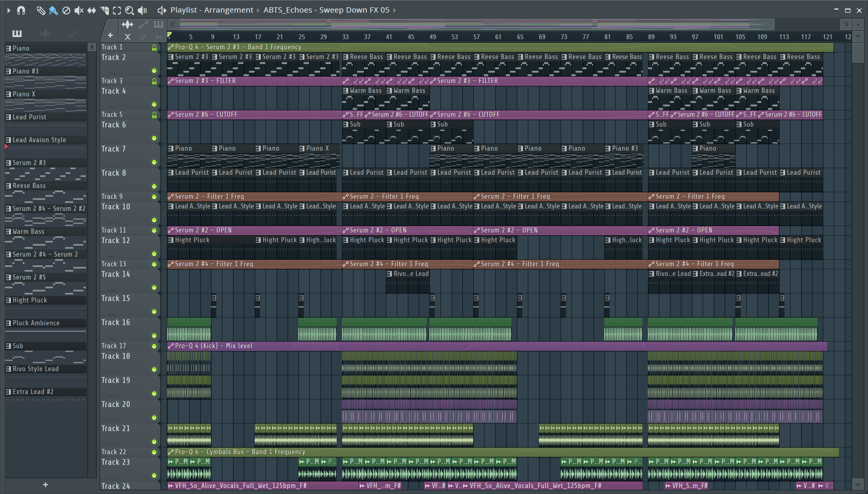
Task: Open the playlist options menu arrow
Action: pos(8,10)
